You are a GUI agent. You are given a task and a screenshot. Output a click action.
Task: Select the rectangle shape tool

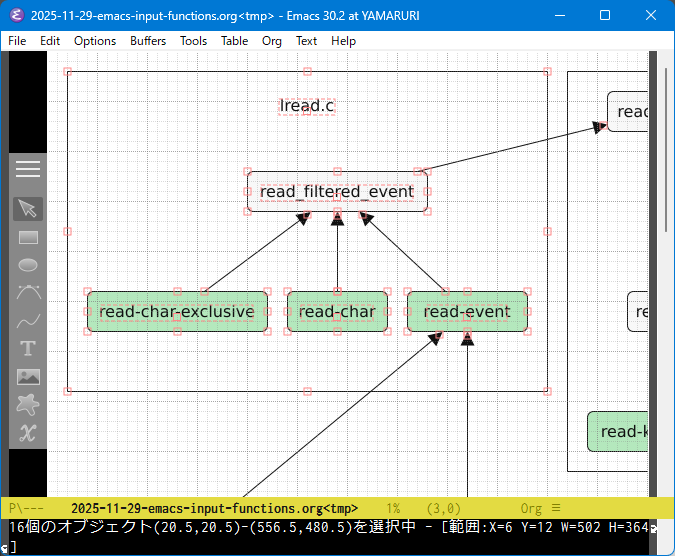click(28, 238)
